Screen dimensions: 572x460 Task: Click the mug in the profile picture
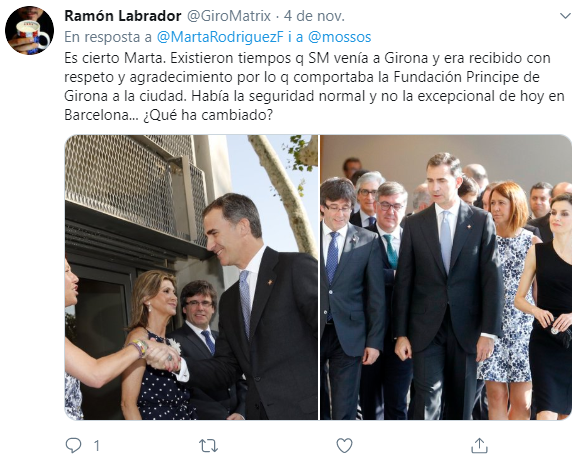point(33,34)
